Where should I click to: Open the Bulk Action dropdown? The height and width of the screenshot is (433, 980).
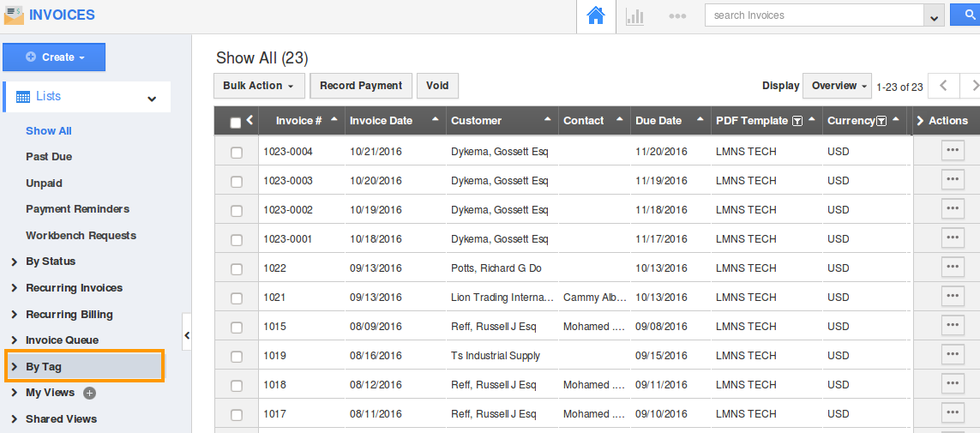(259, 86)
